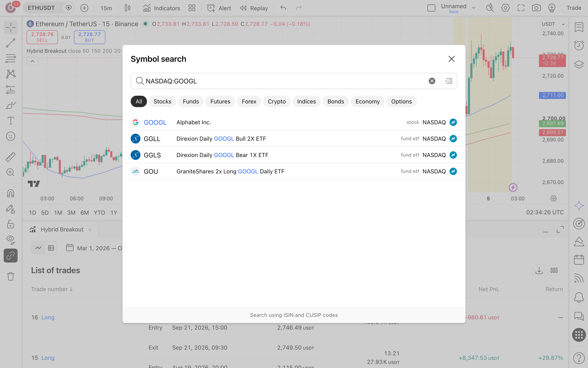Take a chart snapshot with camera icon
This screenshot has height=368, width=588.
click(x=536, y=8)
